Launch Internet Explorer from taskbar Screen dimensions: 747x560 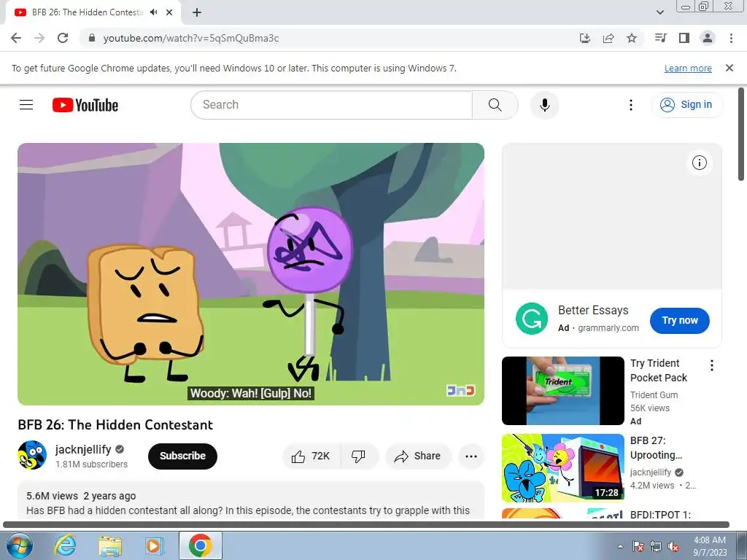point(64,545)
